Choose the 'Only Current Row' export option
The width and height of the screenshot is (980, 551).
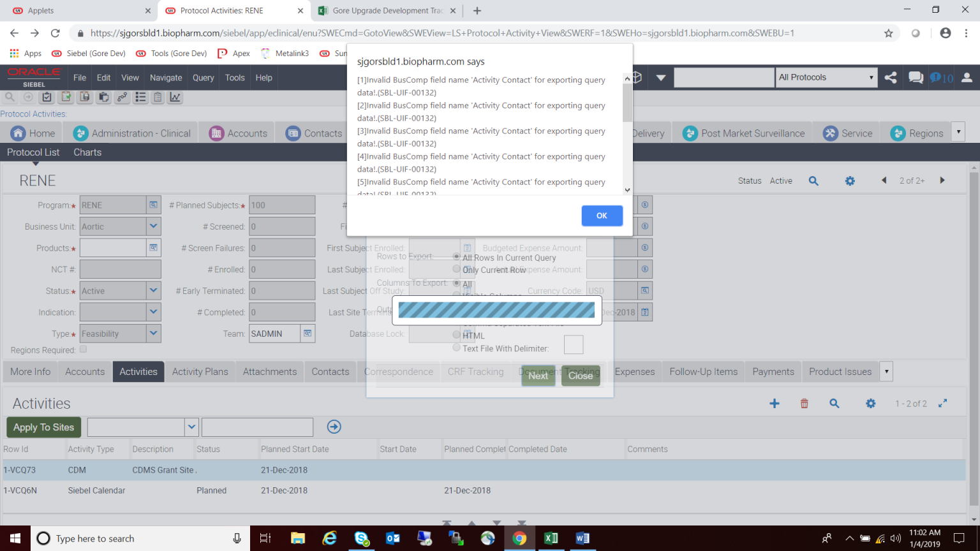tap(456, 268)
